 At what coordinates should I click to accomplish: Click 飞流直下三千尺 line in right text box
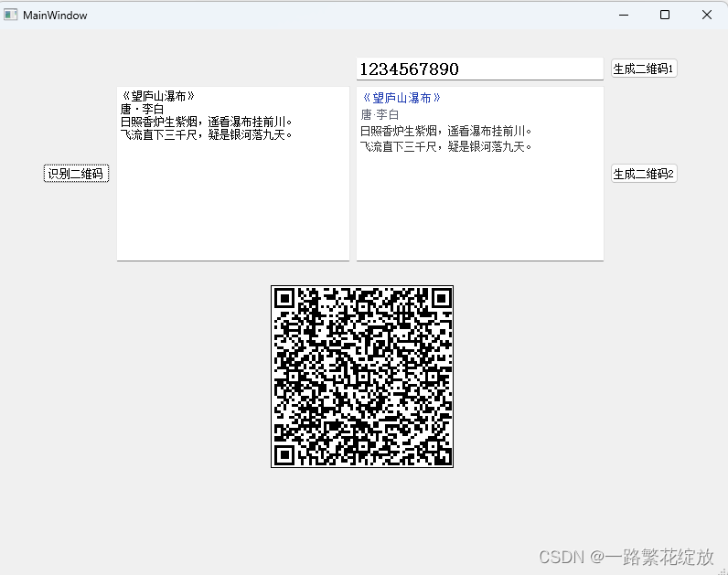(445, 147)
